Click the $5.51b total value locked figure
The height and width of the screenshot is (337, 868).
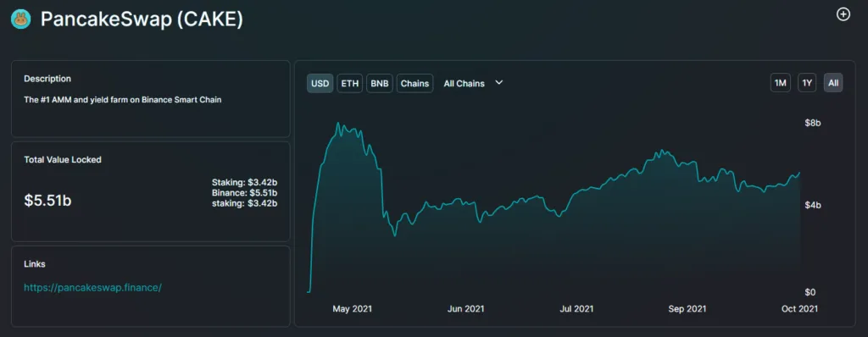47,201
